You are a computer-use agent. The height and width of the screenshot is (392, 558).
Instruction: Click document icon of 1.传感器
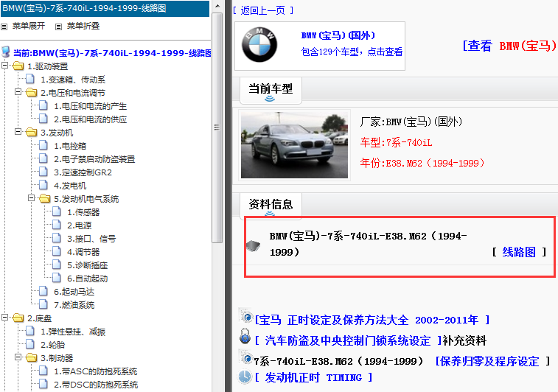pos(57,211)
